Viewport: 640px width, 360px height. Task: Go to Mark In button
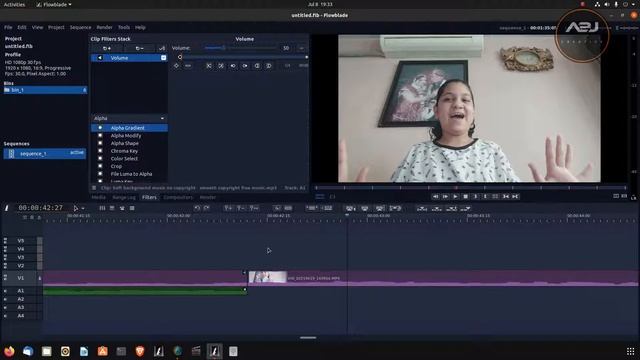point(505,197)
